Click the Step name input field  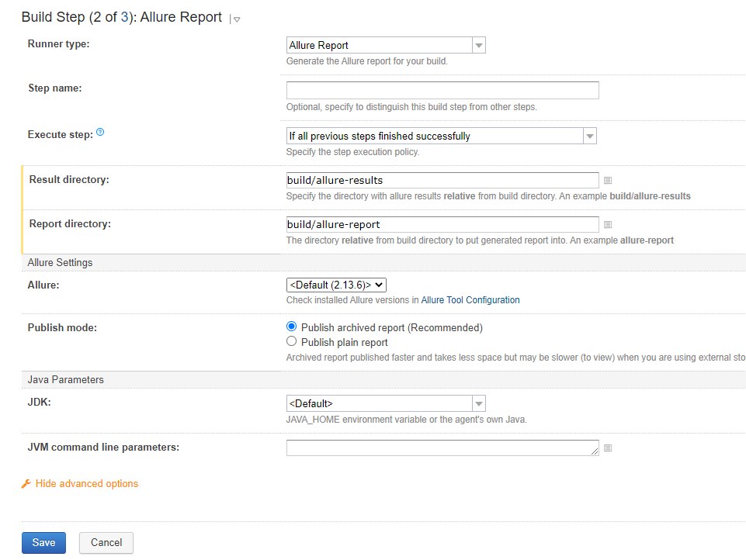[442, 90]
